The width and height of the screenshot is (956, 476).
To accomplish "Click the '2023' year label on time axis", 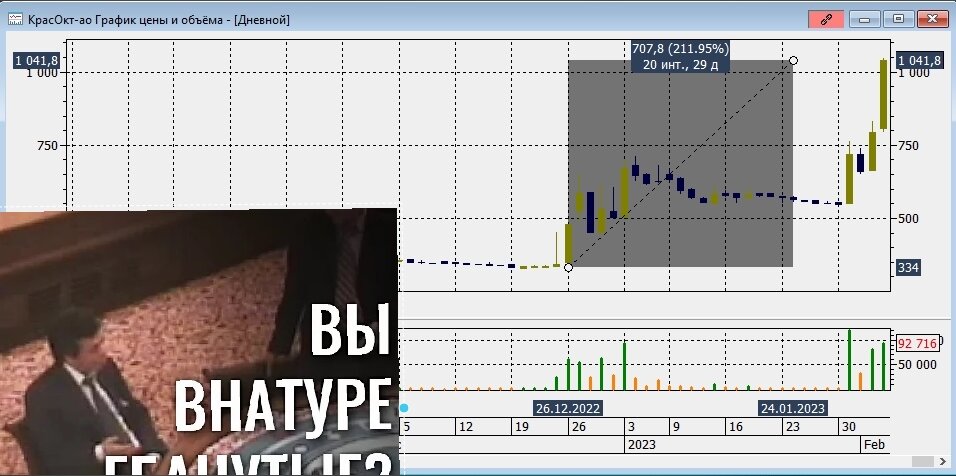I will tap(641, 445).
